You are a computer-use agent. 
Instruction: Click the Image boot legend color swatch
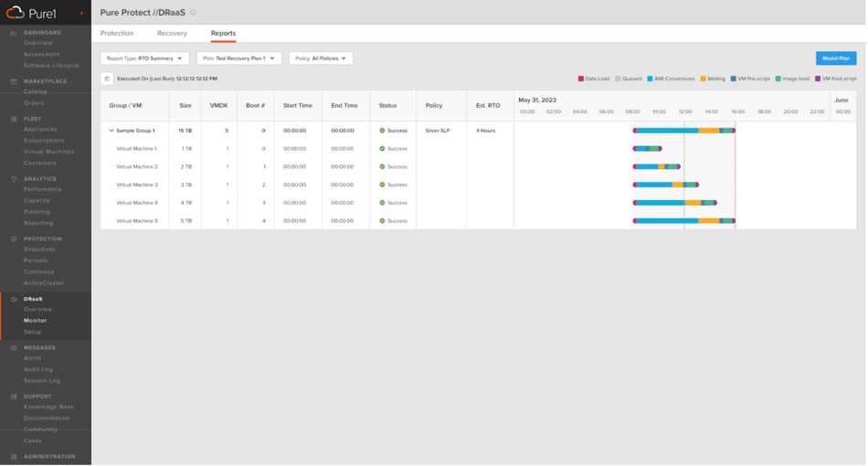point(778,79)
